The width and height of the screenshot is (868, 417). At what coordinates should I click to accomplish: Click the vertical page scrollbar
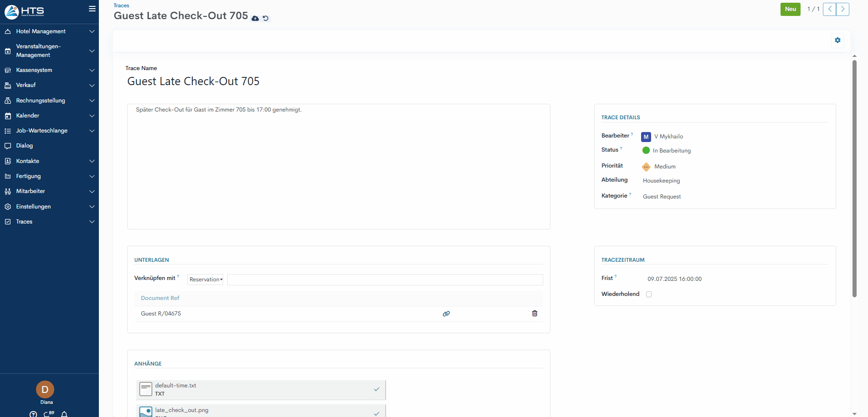click(x=854, y=178)
